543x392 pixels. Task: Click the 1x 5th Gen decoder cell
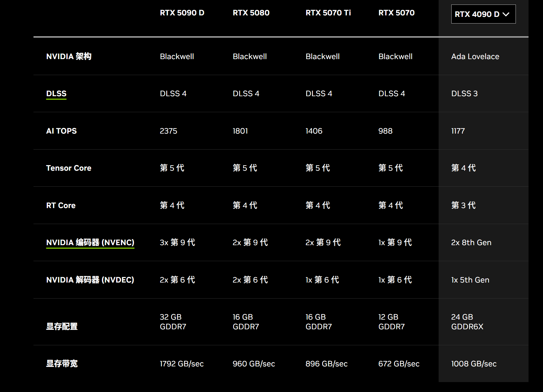(x=470, y=280)
